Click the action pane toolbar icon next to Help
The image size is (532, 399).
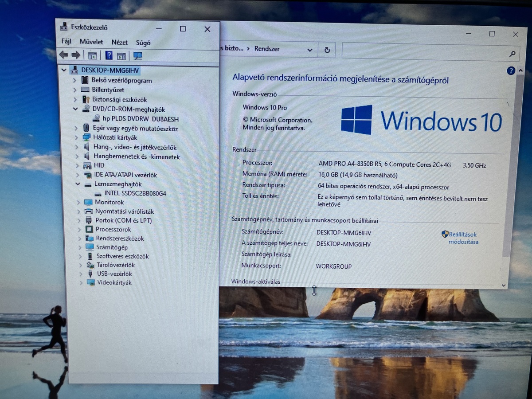tap(121, 56)
